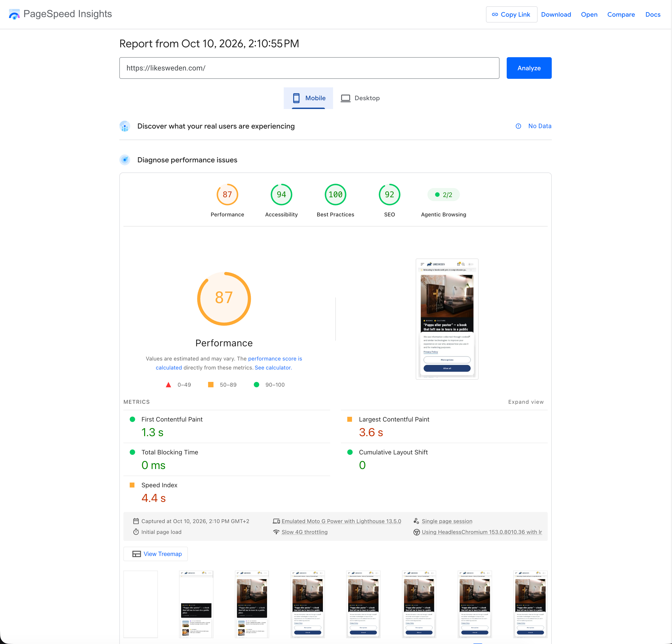Switch to the Mobile tab
The height and width of the screenshot is (644, 672).
coord(308,98)
